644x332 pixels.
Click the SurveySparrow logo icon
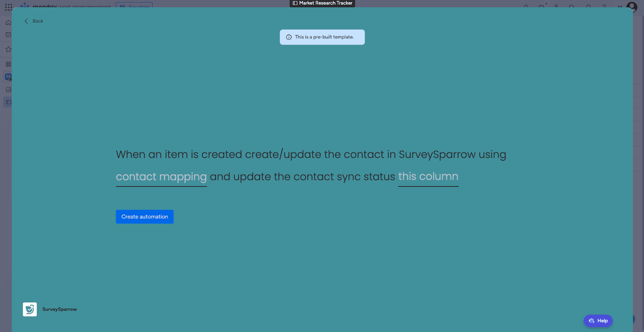30,309
